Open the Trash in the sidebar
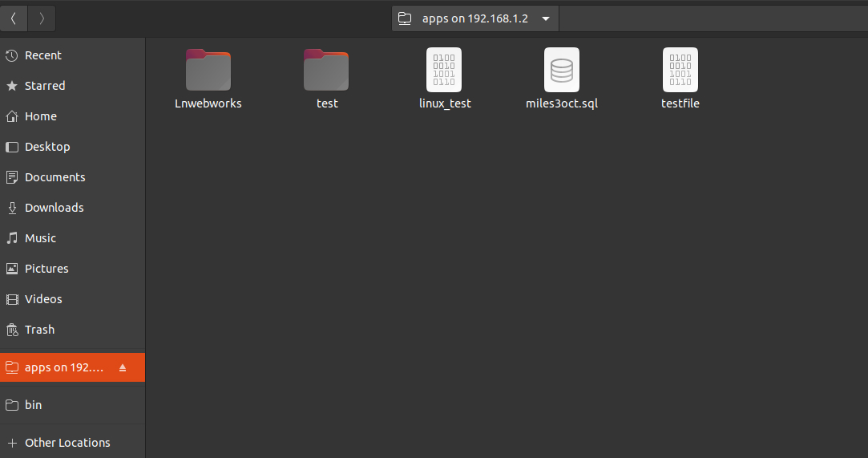This screenshot has height=458, width=868. coord(39,330)
